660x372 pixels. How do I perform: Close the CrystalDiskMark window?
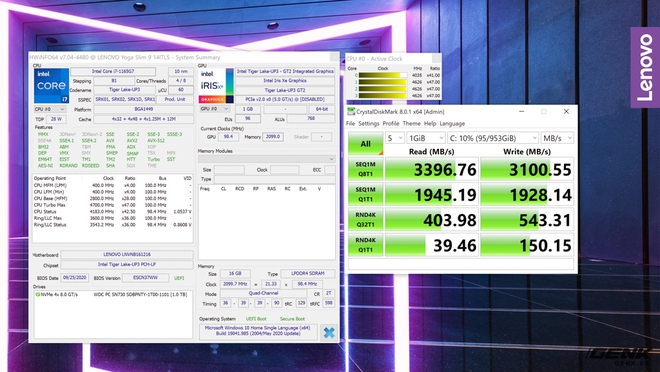point(566,112)
